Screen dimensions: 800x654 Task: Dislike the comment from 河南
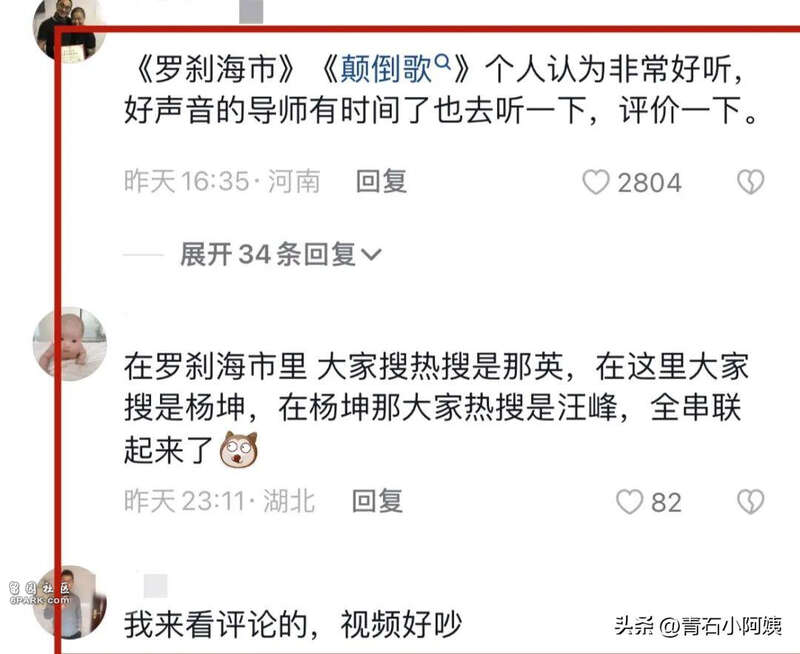[751, 182]
